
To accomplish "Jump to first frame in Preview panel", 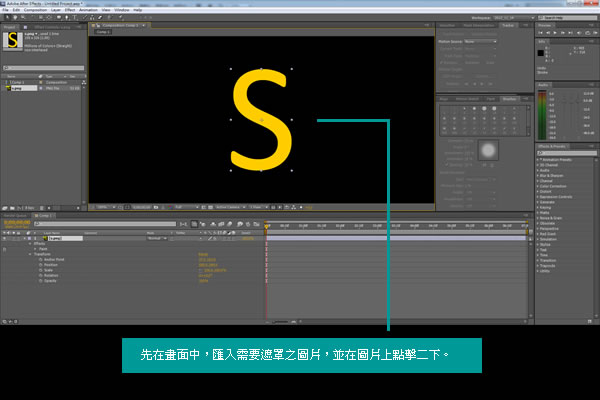I will [x=541, y=33].
